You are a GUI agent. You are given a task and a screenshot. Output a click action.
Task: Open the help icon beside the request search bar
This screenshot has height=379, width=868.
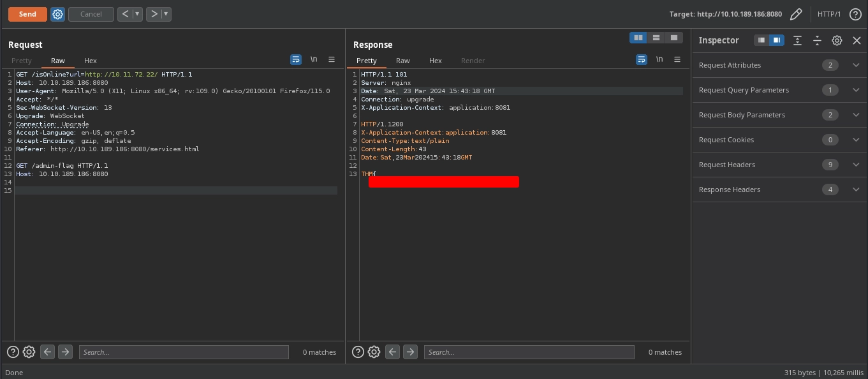pos(13,352)
